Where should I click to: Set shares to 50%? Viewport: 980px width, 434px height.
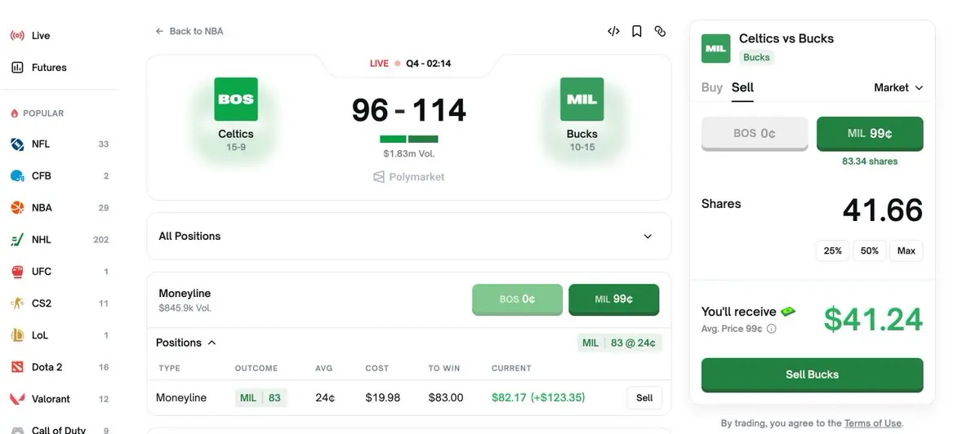pyautogui.click(x=870, y=250)
